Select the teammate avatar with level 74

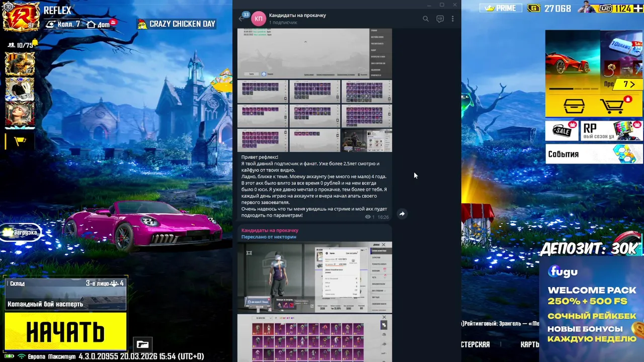point(20,114)
